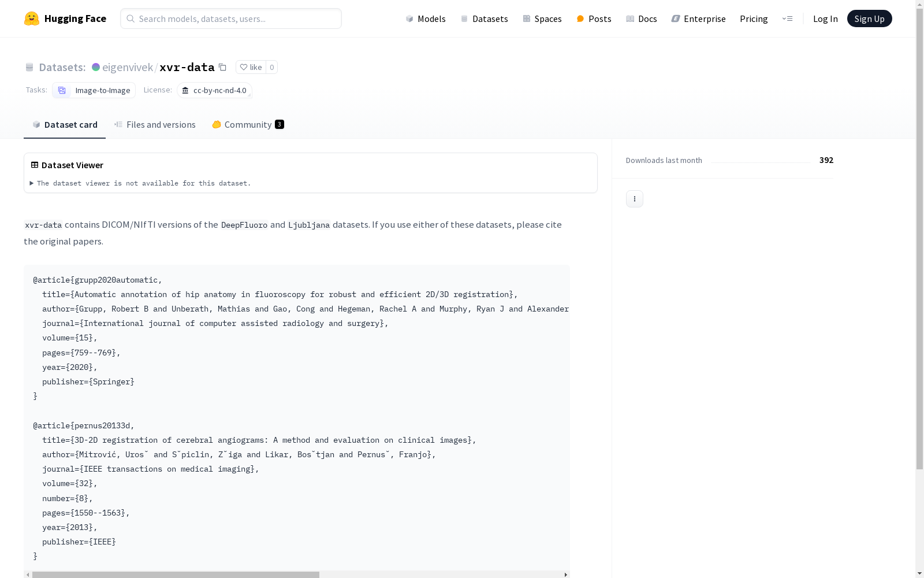Open the xvr-data dataset link
The width and height of the screenshot is (924, 578).
[187, 67]
